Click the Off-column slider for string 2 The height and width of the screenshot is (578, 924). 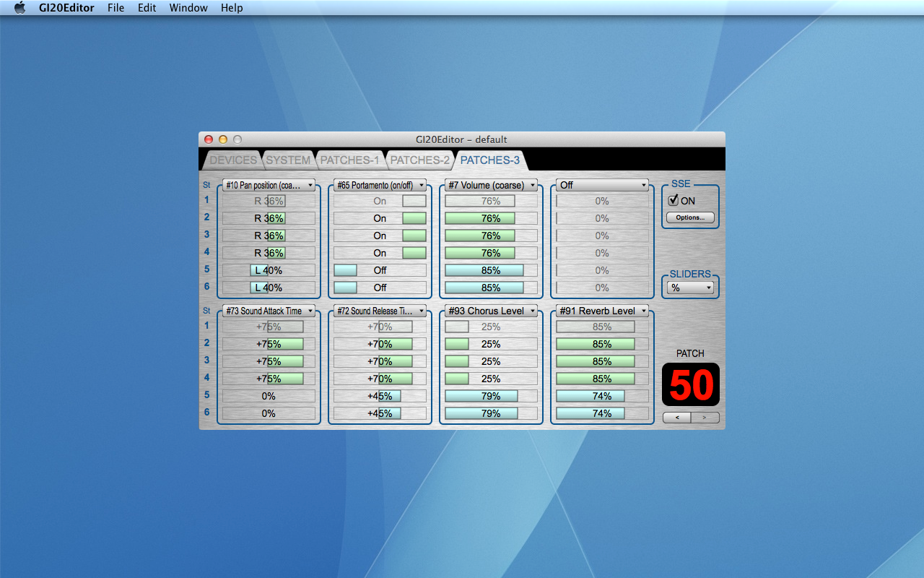[x=602, y=218]
